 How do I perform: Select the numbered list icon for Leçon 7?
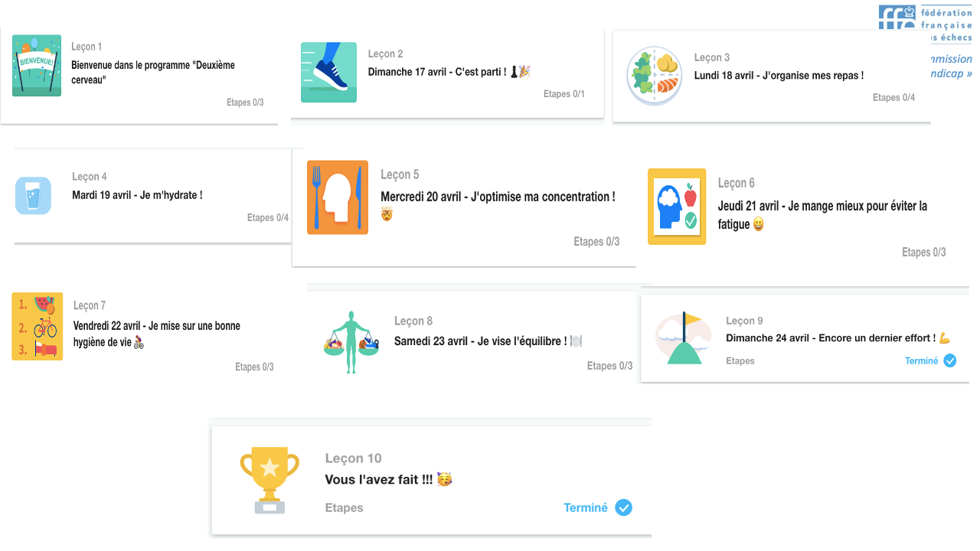pos(38,326)
